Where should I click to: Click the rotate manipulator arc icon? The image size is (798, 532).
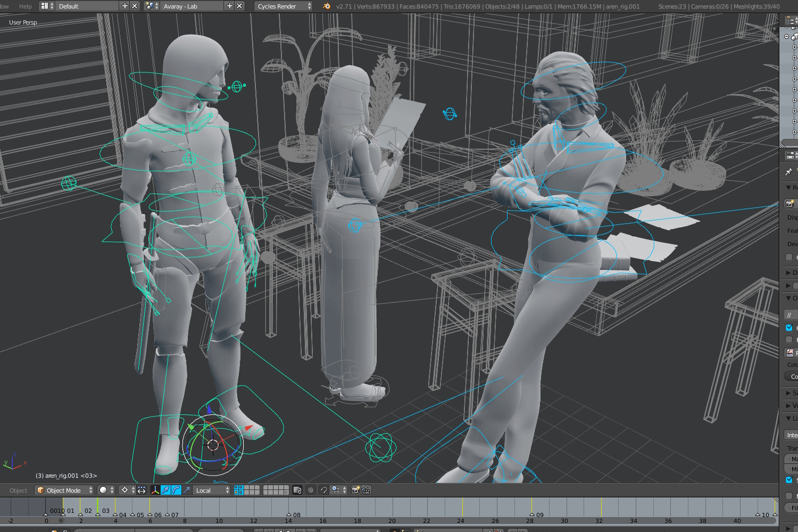(176, 490)
